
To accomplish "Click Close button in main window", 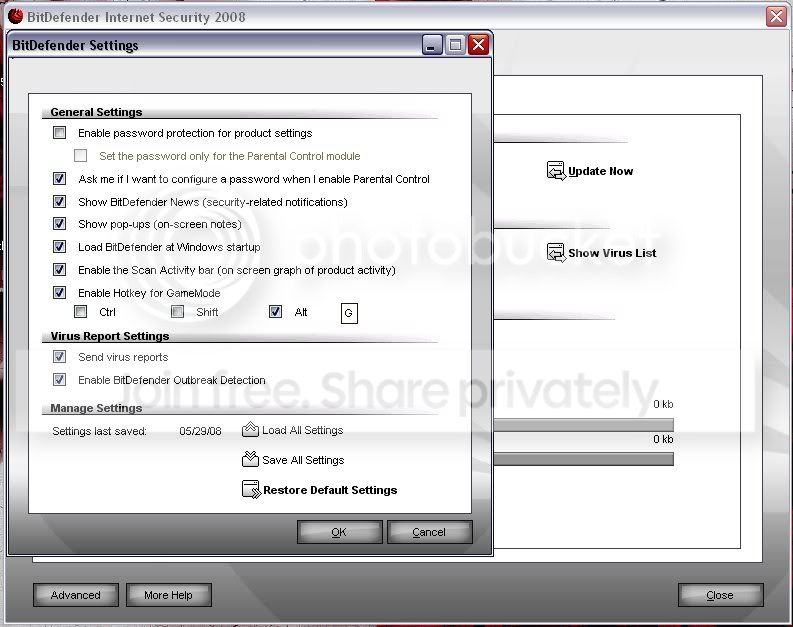I will click(721, 595).
